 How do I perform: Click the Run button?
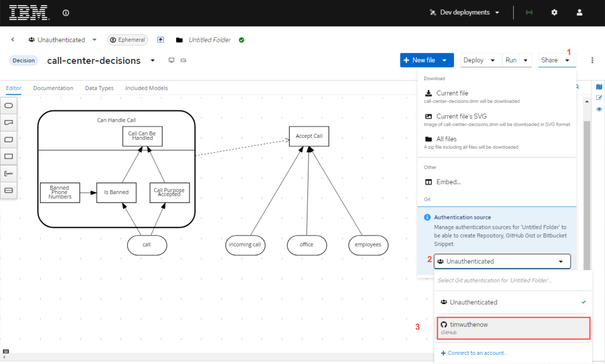click(x=511, y=60)
